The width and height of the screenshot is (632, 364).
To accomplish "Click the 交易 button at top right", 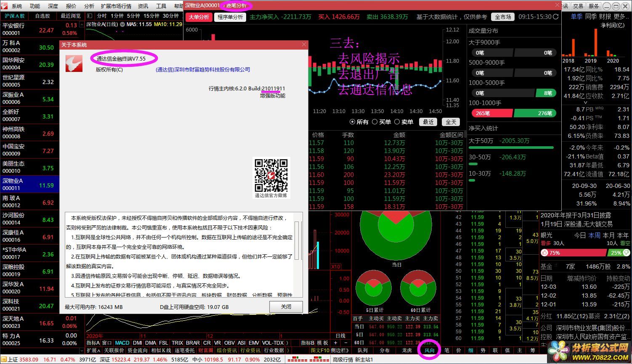I will click(578, 6).
